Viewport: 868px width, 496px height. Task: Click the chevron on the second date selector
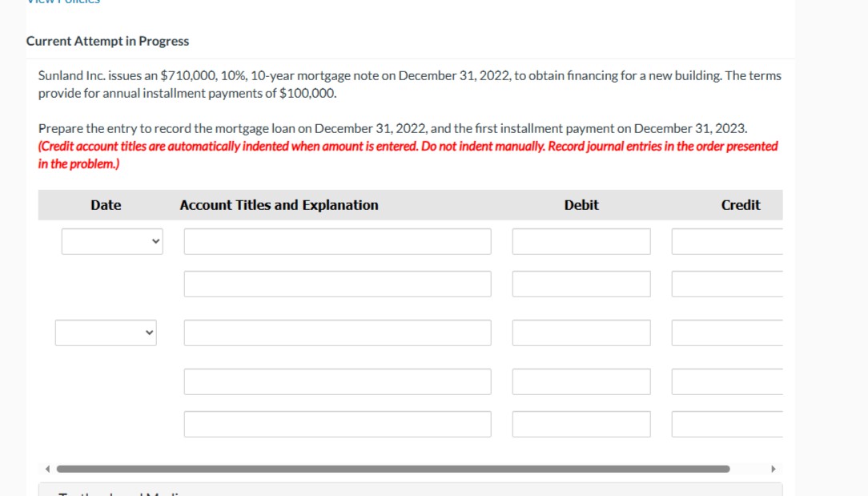pos(148,332)
